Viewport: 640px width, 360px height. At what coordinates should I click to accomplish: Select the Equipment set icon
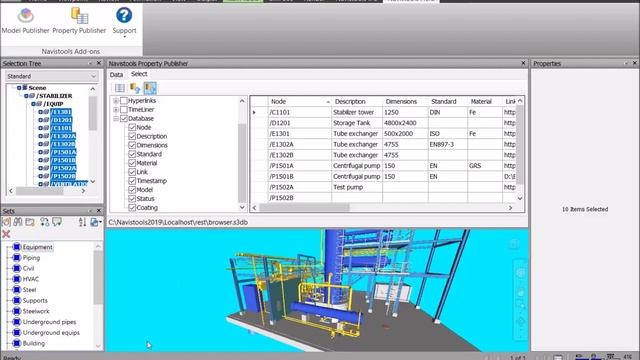[x=16, y=247]
